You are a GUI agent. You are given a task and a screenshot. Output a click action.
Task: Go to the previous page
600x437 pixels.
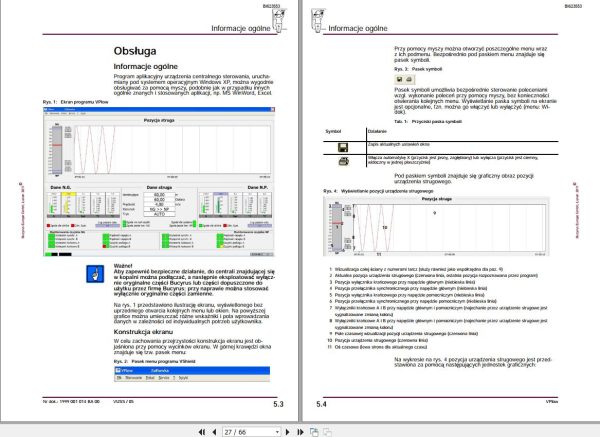214,432
